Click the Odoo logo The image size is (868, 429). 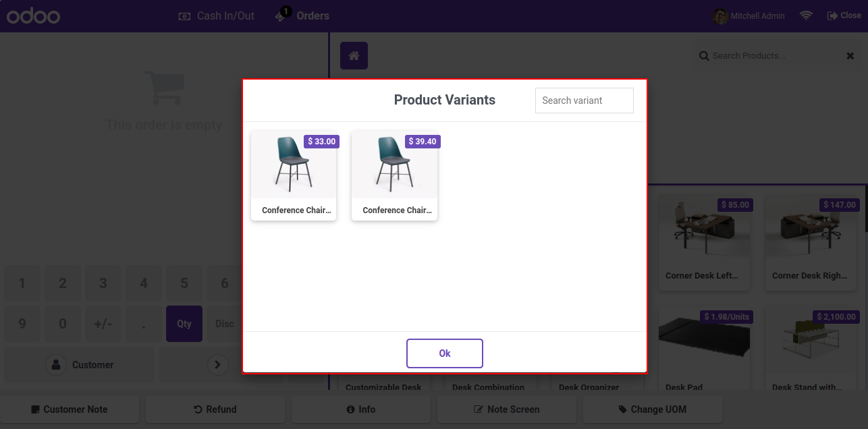pos(34,16)
